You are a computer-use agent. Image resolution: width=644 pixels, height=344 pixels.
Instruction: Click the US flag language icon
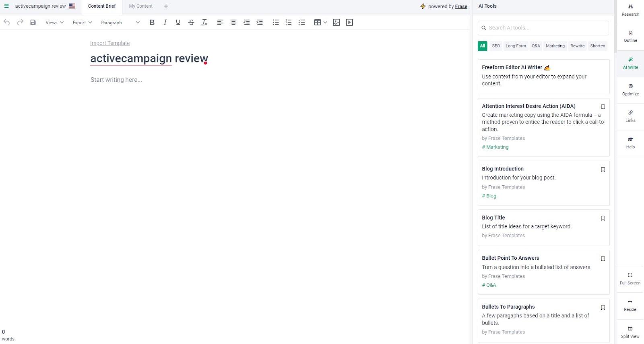tap(72, 6)
